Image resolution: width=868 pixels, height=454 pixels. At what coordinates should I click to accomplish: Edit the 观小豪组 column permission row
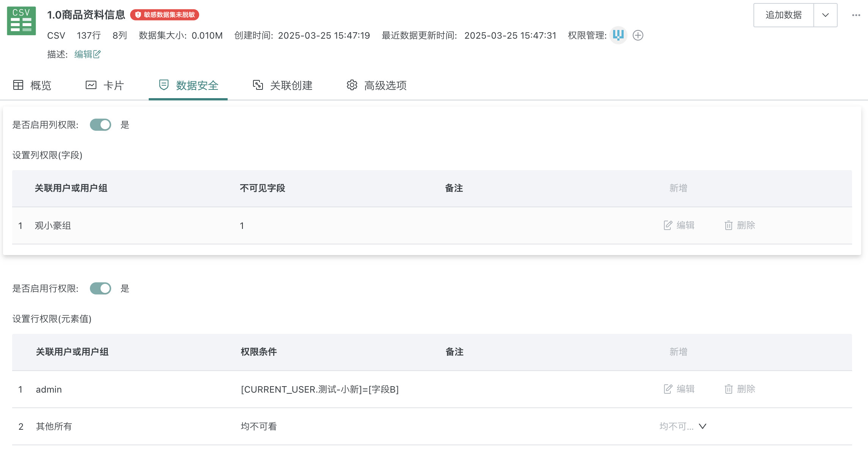point(679,225)
